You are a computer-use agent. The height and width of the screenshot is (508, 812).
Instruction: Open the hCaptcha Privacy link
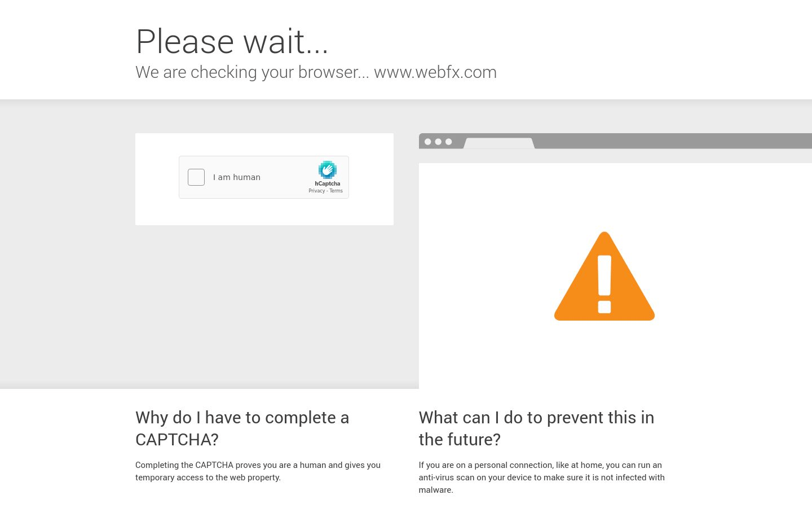(x=316, y=191)
